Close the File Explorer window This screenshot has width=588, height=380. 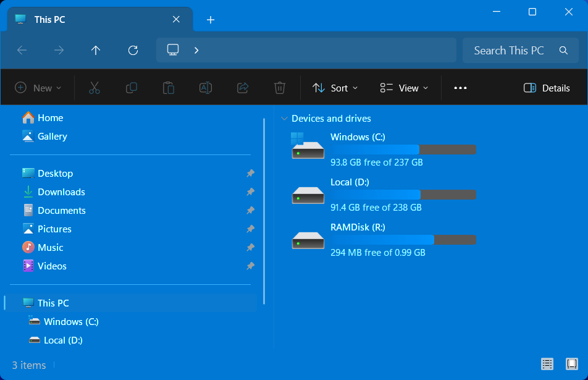pos(568,12)
